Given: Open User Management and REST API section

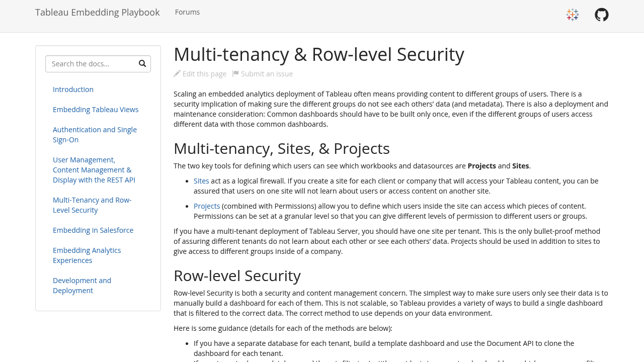Looking at the screenshot, I should (x=94, y=170).
